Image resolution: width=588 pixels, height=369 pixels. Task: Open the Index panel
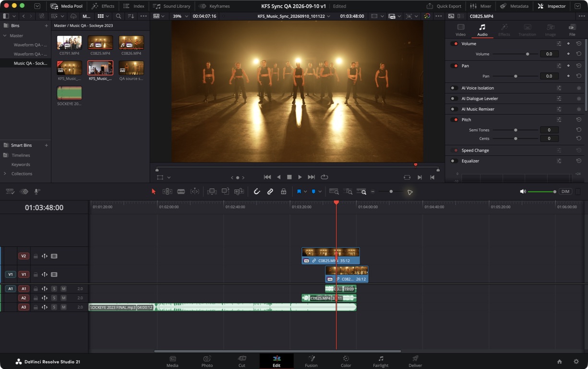coord(134,6)
